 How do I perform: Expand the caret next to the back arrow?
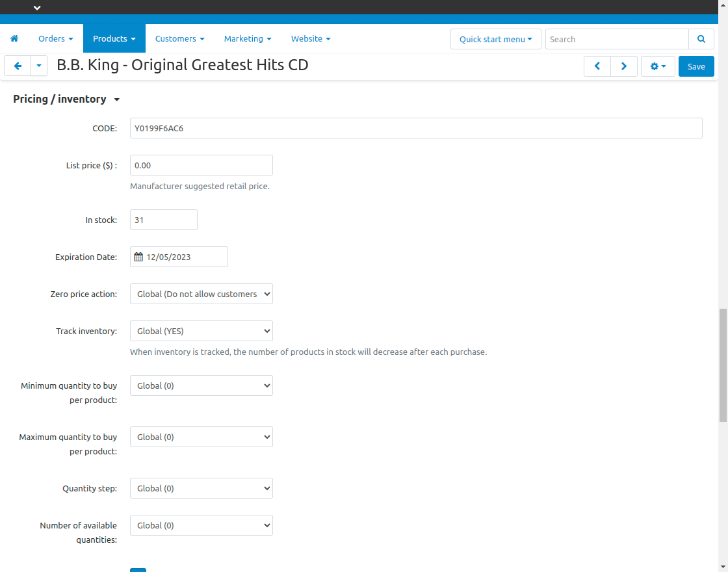pos(39,66)
